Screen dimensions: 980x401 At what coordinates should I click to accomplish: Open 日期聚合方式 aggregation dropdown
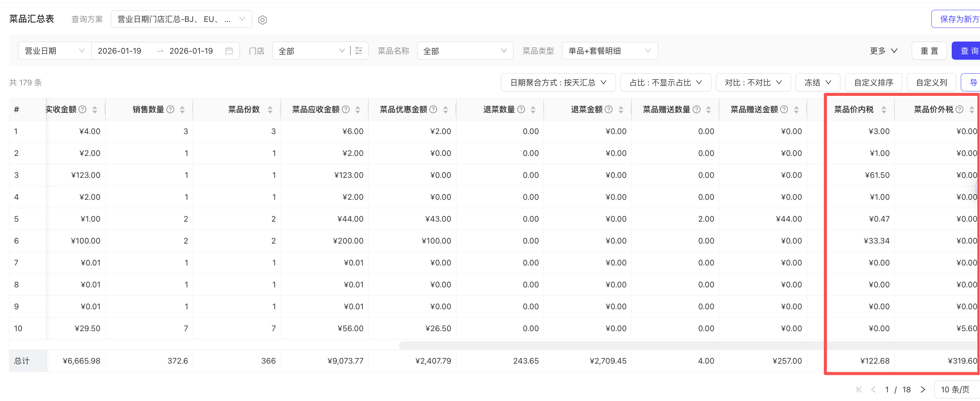click(x=558, y=83)
